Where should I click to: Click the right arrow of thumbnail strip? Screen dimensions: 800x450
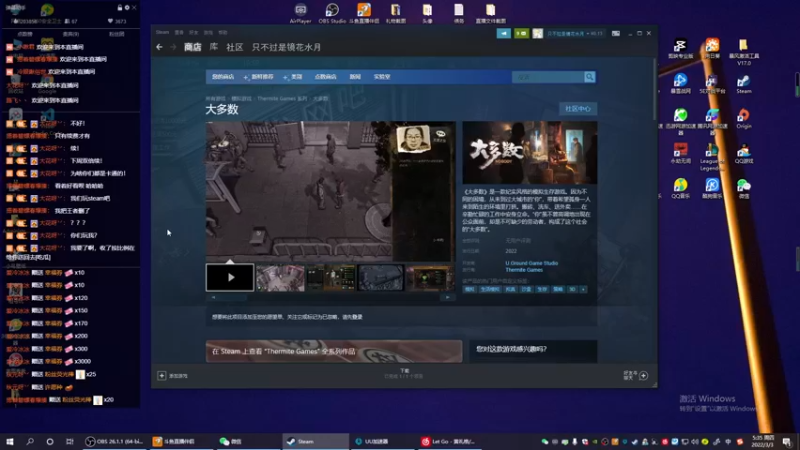point(448,297)
